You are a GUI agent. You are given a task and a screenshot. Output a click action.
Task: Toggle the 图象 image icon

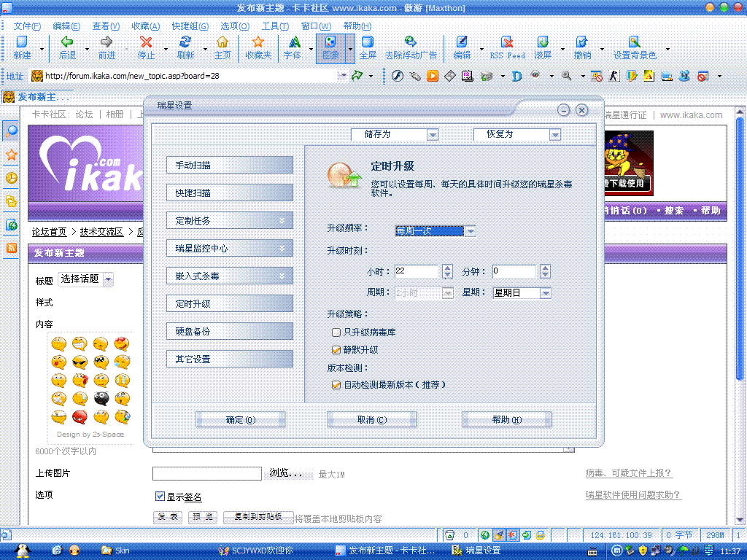(x=330, y=42)
